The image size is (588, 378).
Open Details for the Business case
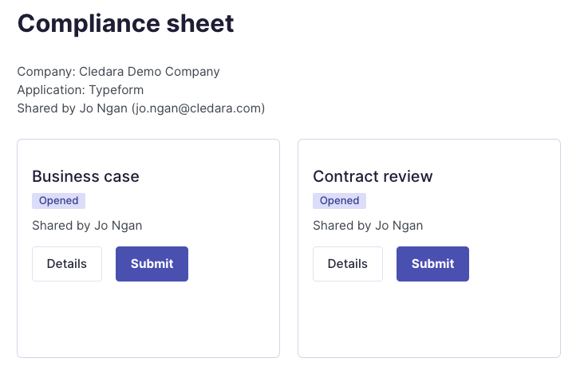coord(67,264)
